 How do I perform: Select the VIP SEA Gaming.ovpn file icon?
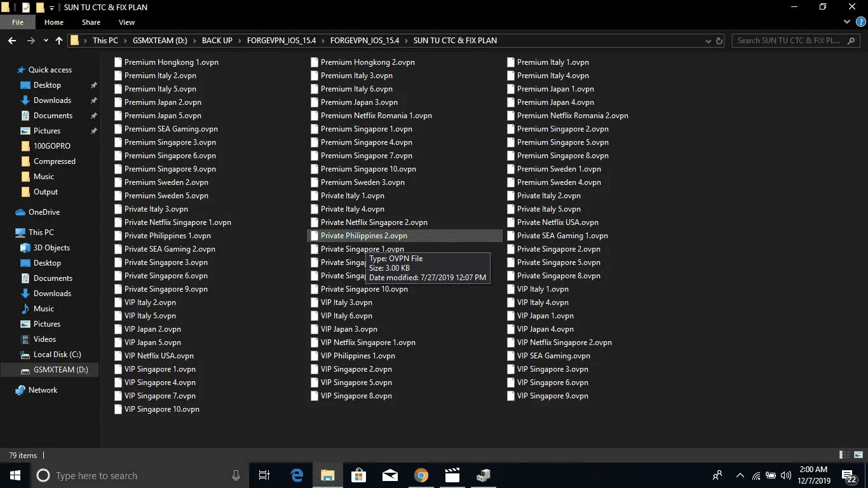(511, 356)
